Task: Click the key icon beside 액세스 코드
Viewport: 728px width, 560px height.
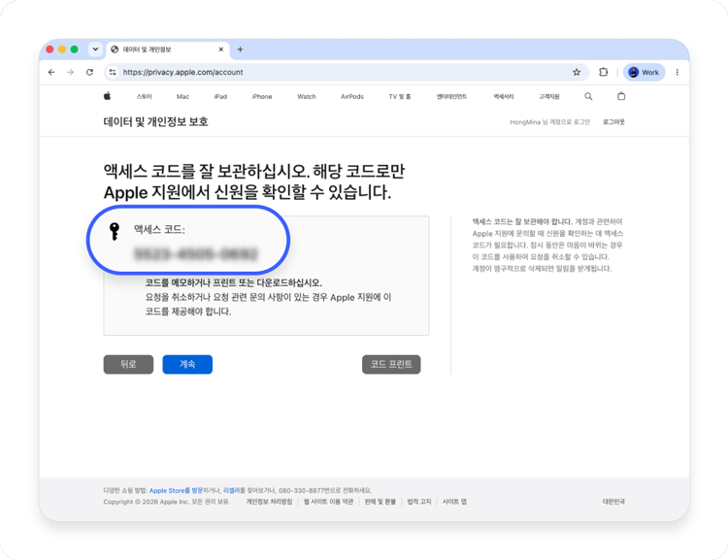Action: pos(115,231)
